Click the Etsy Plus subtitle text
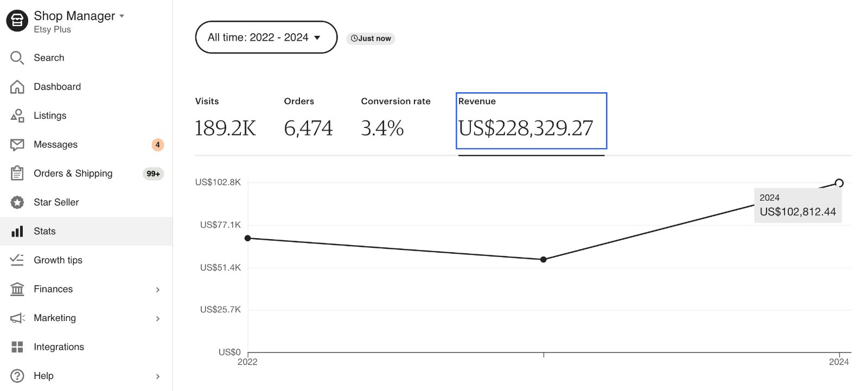This screenshot has width=868, height=391. [52, 30]
